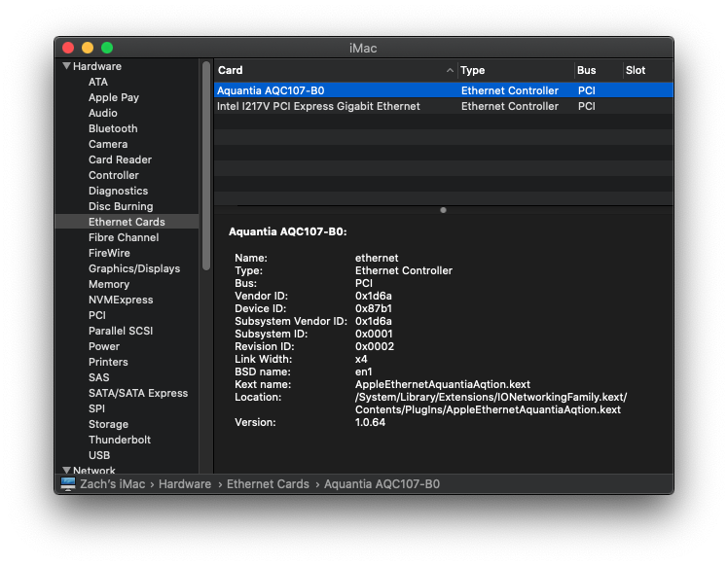Open the Audio hardware category

(x=102, y=113)
